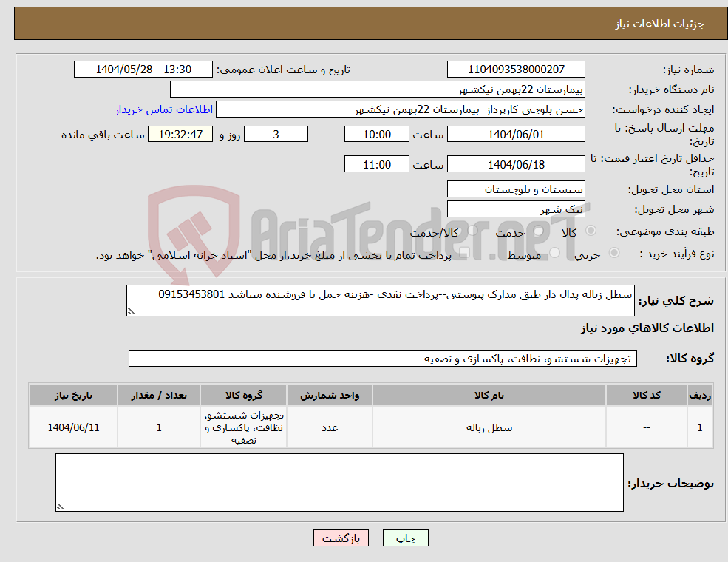Open اطلاعات تماس خریدار link
This screenshot has width=728, height=562.
pyautogui.click(x=164, y=109)
